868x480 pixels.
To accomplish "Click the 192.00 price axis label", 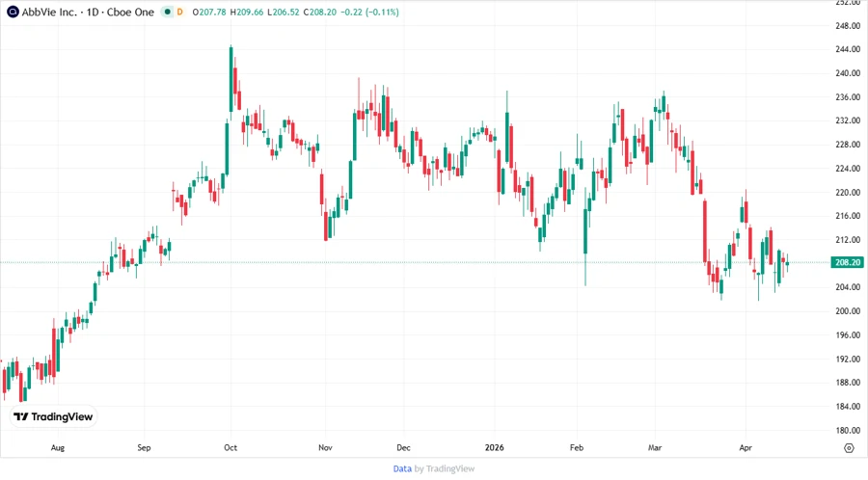I will pos(848,359).
